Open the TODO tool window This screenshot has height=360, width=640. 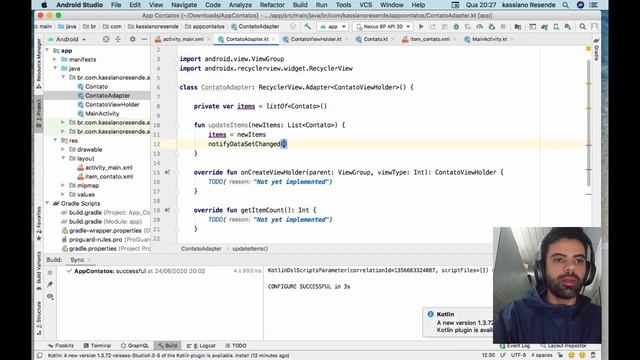coord(236,346)
